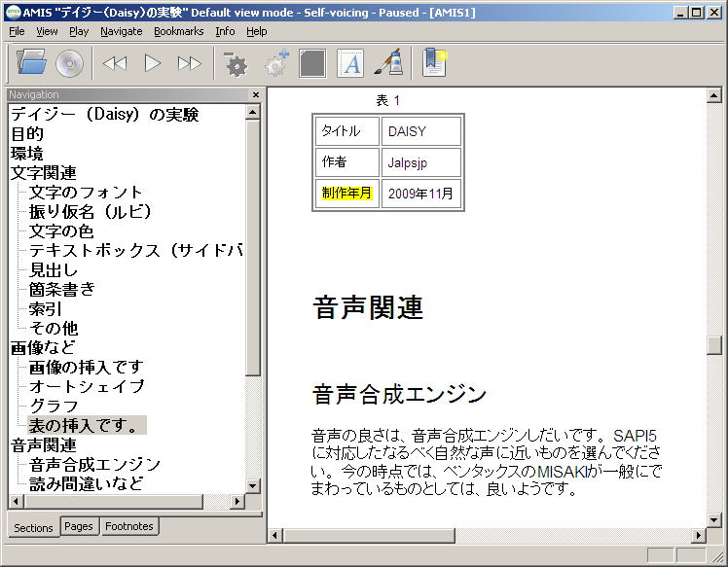This screenshot has width=728, height=567.
Task: Click the paintbrush and tube icon
Action: pyautogui.click(x=388, y=62)
